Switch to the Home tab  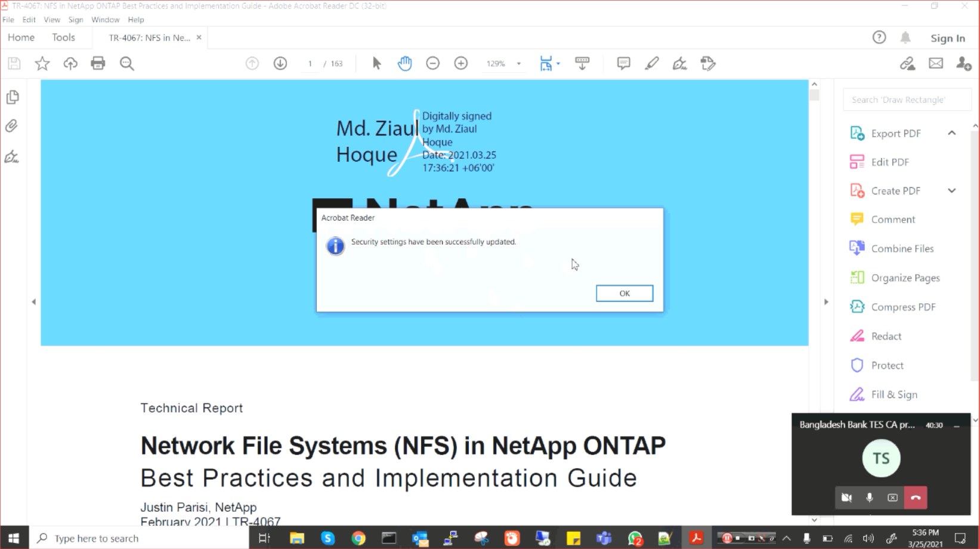point(21,38)
